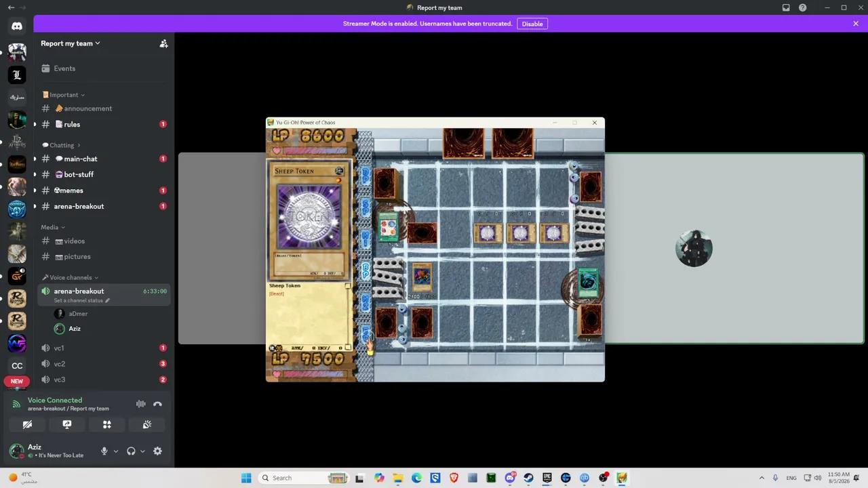Open qBittorrent from the taskbar

pos(585,478)
